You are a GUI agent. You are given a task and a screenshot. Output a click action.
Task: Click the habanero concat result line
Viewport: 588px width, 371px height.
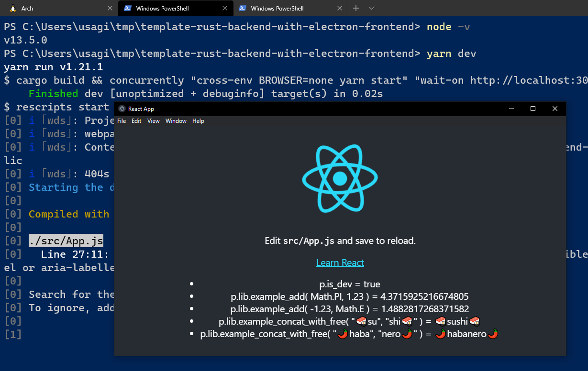(350, 334)
